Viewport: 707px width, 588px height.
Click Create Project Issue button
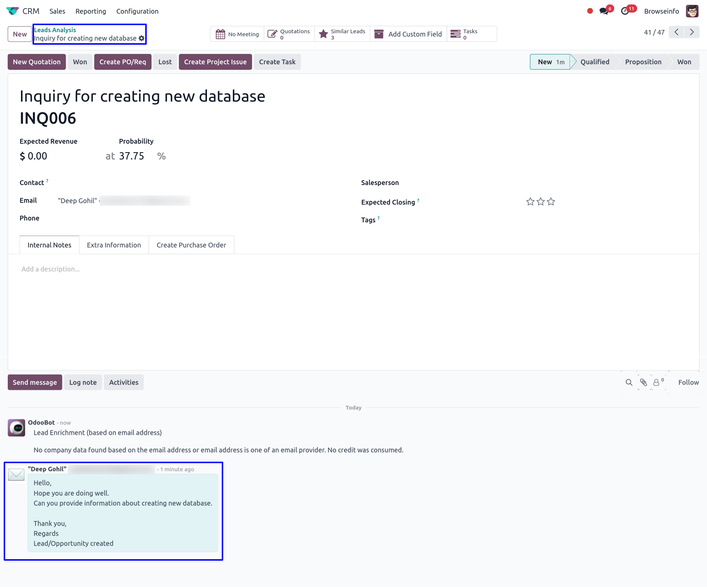point(215,62)
